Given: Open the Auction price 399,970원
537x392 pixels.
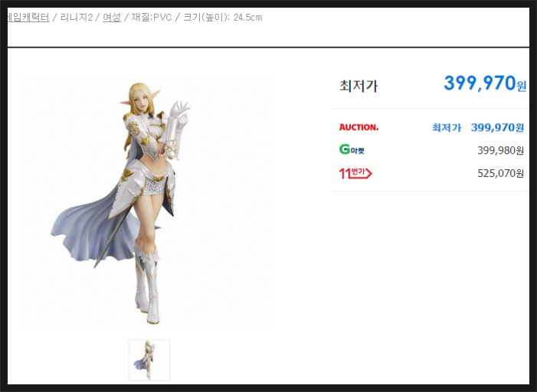Looking at the screenshot, I should click(x=497, y=128).
